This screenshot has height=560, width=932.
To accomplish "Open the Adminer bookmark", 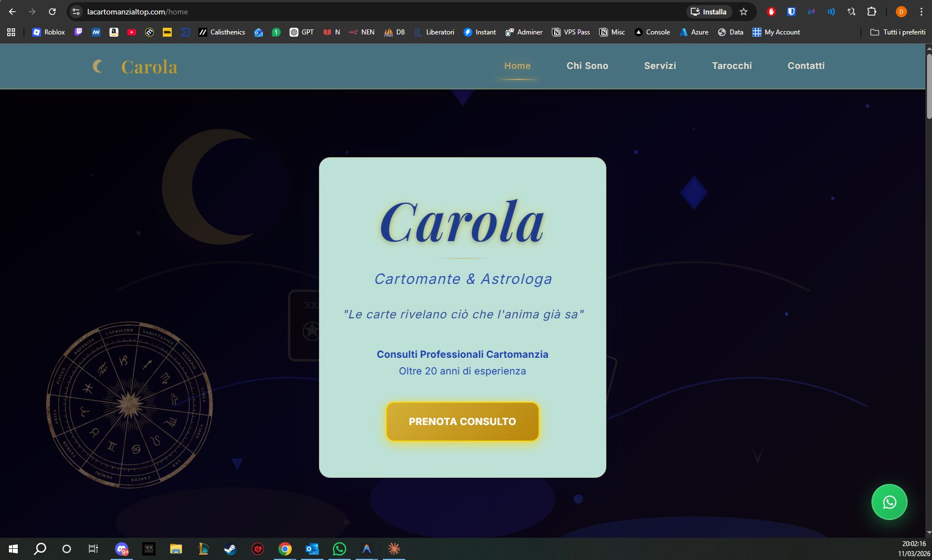I will coord(523,32).
